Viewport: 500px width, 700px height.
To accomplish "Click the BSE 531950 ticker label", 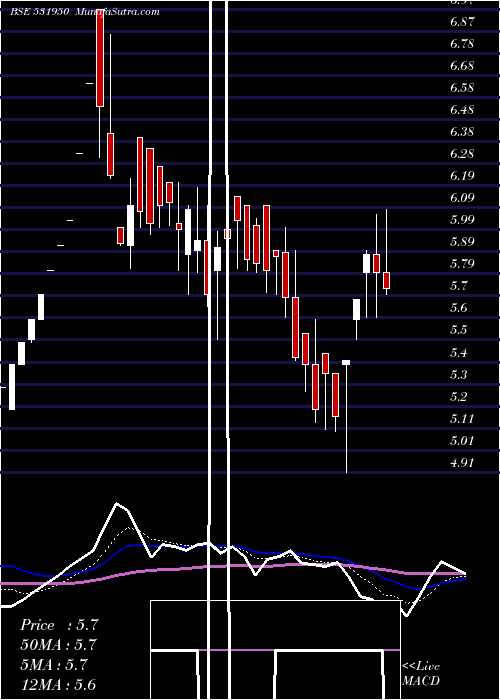I will 39,12.
